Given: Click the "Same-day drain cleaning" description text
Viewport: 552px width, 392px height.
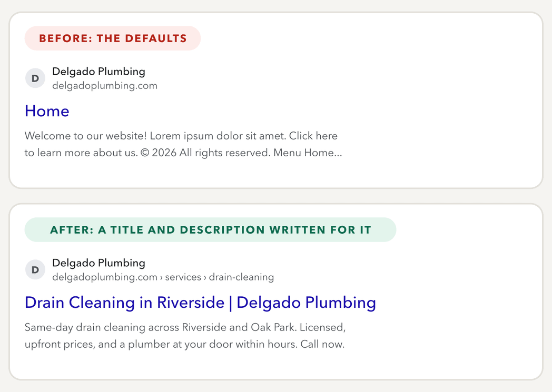Looking at the screenshot, I should click(x=85, y=327).
